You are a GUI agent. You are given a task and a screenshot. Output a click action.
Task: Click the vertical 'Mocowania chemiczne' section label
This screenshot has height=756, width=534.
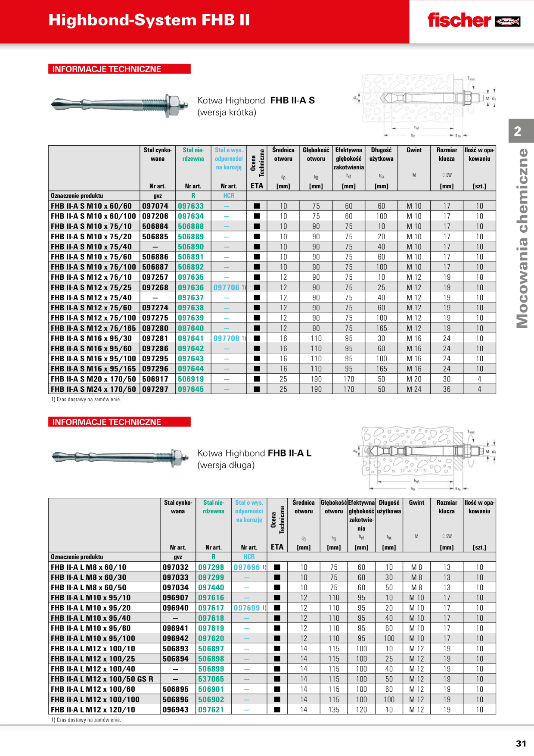coord(522,238)
